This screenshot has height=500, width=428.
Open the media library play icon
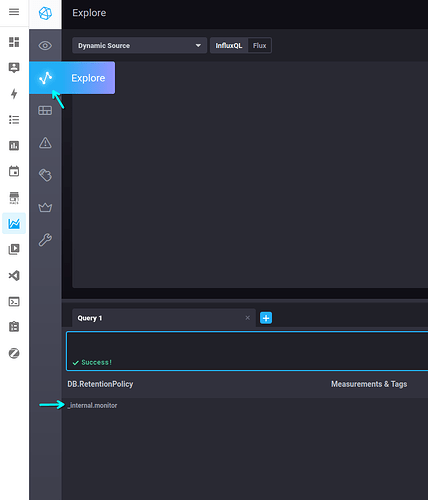click(x=14, y=249)
